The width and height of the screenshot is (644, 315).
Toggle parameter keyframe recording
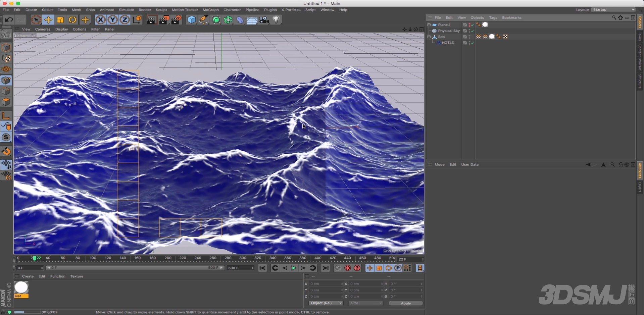(x=398, y=268)
